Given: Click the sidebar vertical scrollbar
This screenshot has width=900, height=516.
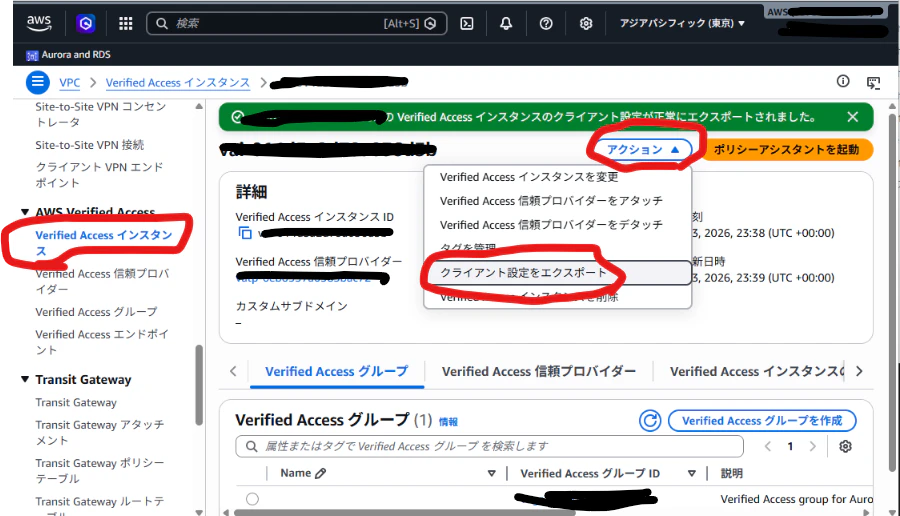Looking at the screenshot, I should tap(199, 385).
